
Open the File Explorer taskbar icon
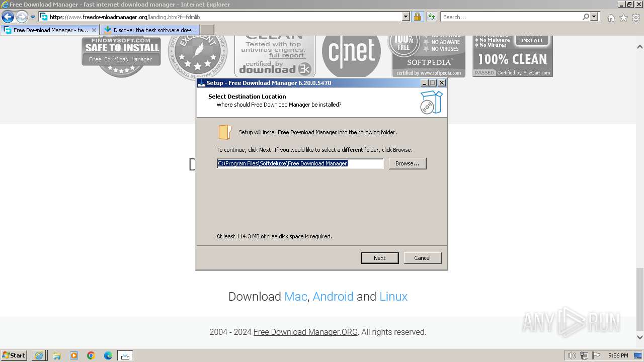click(57, 355)
